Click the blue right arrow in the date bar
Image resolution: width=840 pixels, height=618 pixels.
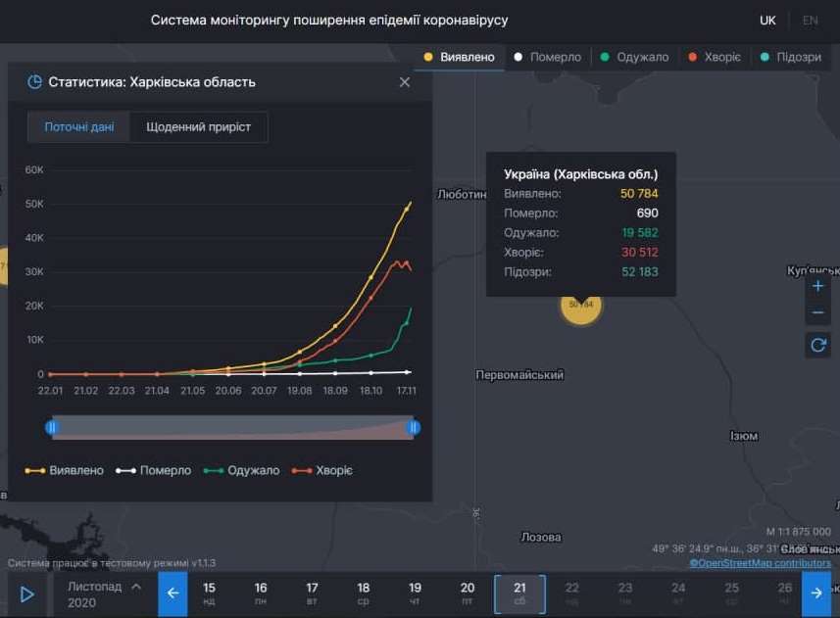[816, 594]
